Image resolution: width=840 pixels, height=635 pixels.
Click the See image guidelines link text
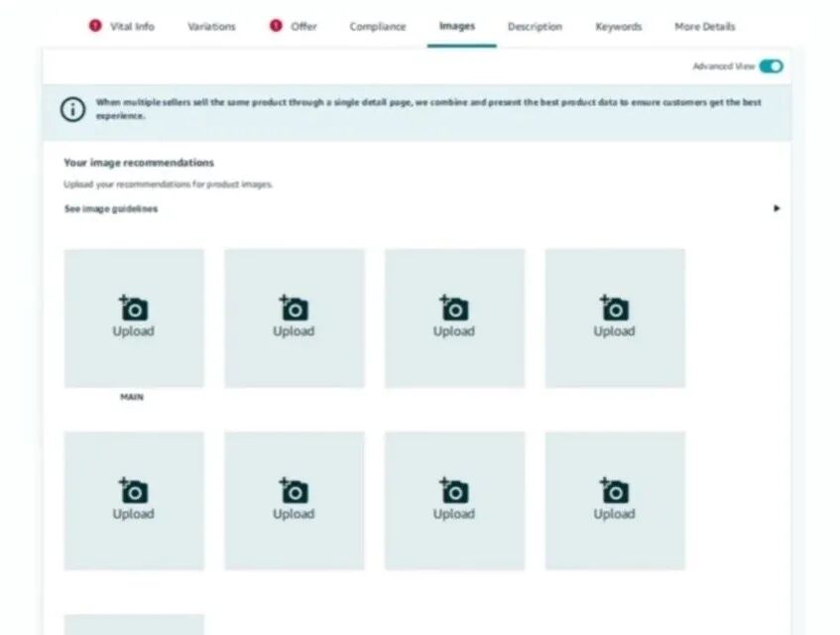click(x=111, y=208)
